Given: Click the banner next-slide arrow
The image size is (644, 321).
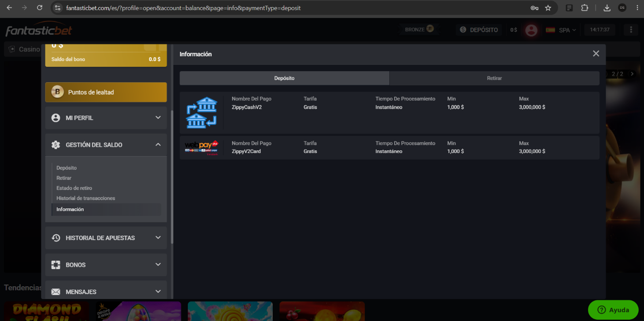Looking at the screenshot, I should (632, 74).
